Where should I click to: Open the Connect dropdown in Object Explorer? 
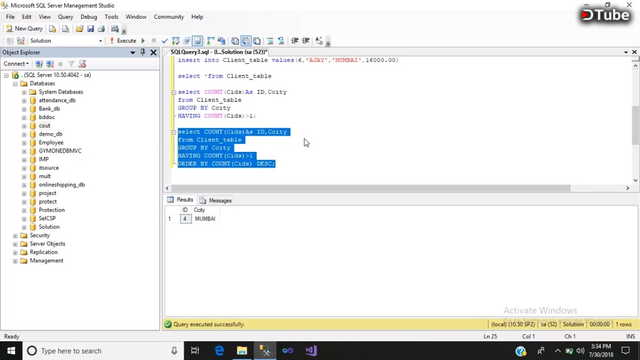click(x=16, y=64)
